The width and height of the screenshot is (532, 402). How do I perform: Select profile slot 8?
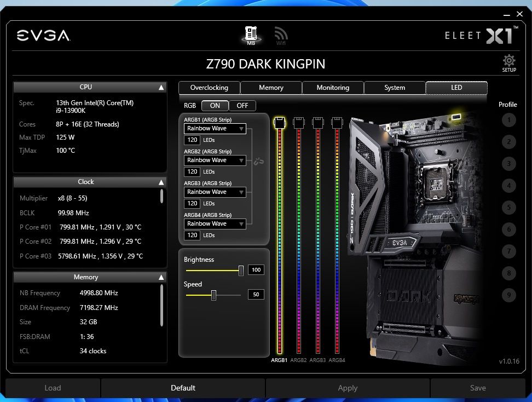pyautogui.click(x=508, y=273)
